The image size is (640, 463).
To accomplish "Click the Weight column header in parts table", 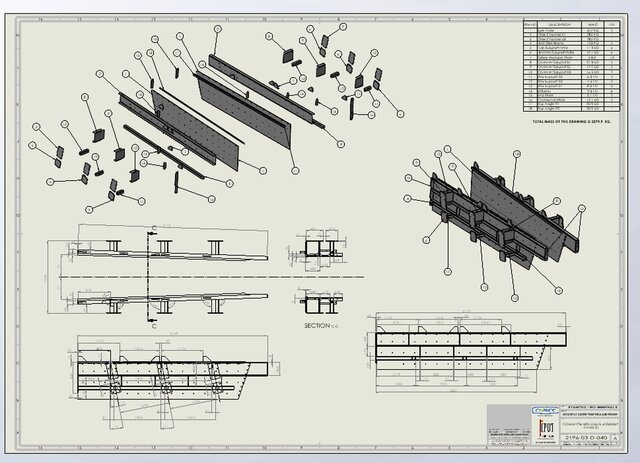I will [x=592, y=23].
